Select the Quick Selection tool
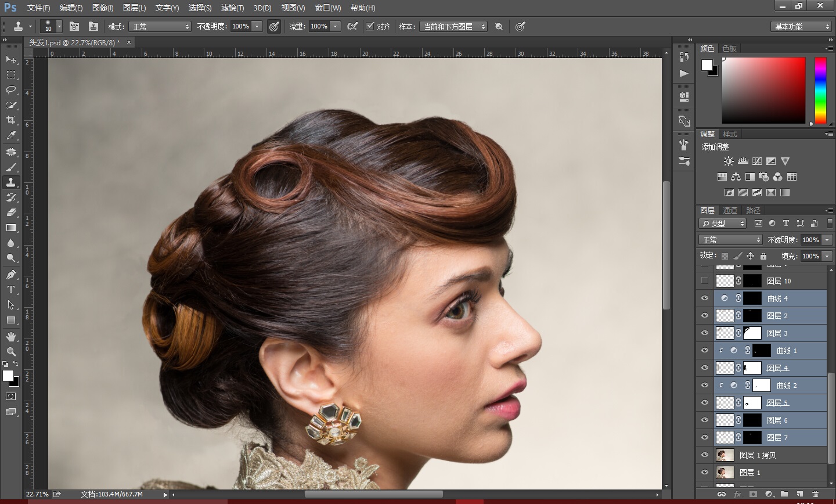Viewport: 836px width, 504px height. [11, 105]
